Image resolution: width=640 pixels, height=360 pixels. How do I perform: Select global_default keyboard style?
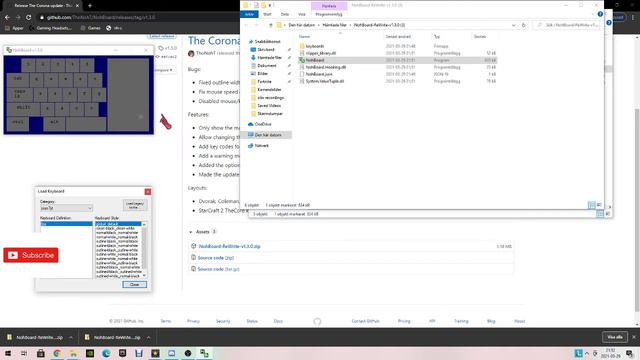pyautogui.click(x=118, y=224)
